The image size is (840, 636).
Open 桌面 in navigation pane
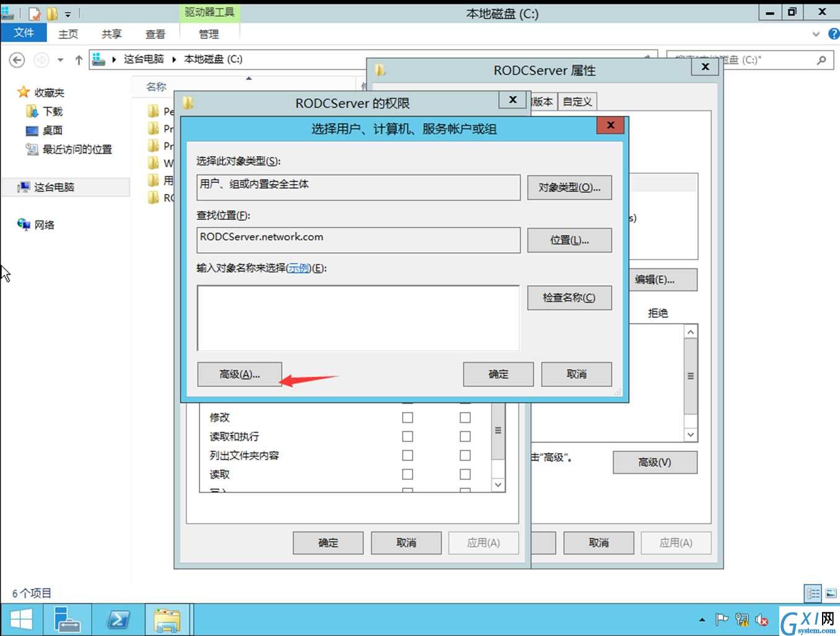pyautogui.click(x=52, y=131)
